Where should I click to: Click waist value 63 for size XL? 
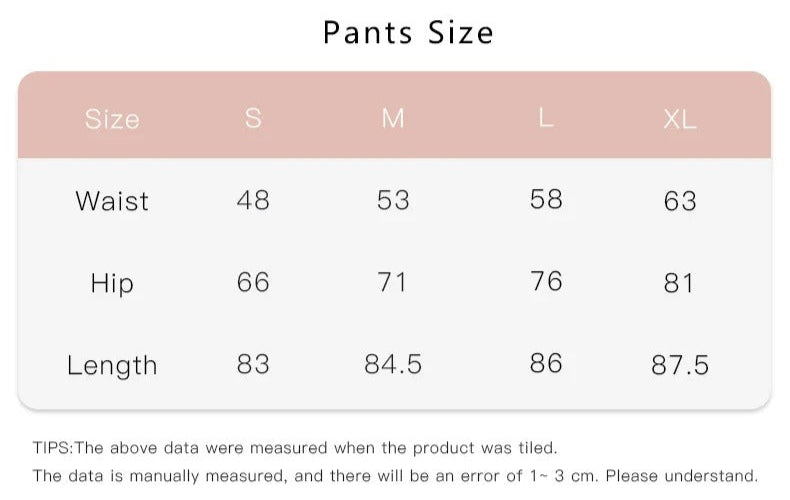[x=680, y=201]
